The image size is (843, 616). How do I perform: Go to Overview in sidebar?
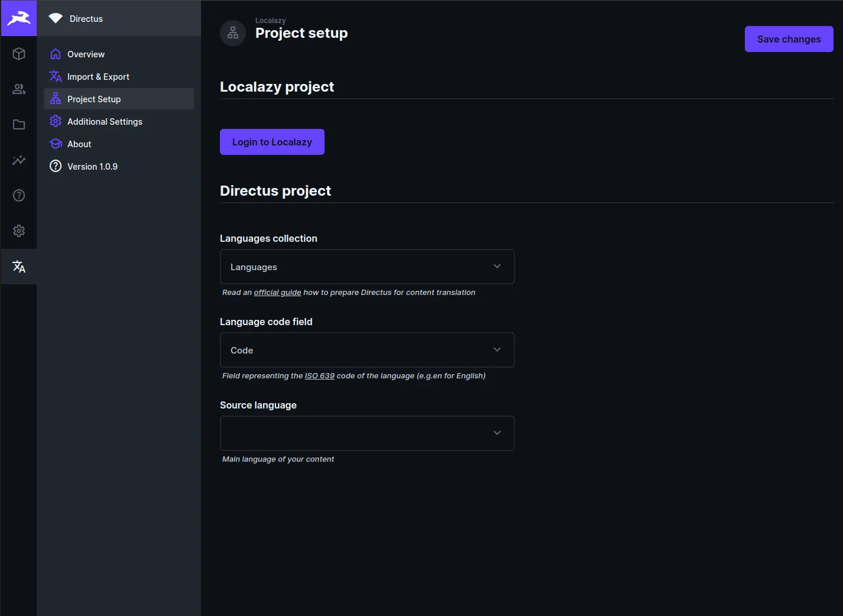coord(86,54)
